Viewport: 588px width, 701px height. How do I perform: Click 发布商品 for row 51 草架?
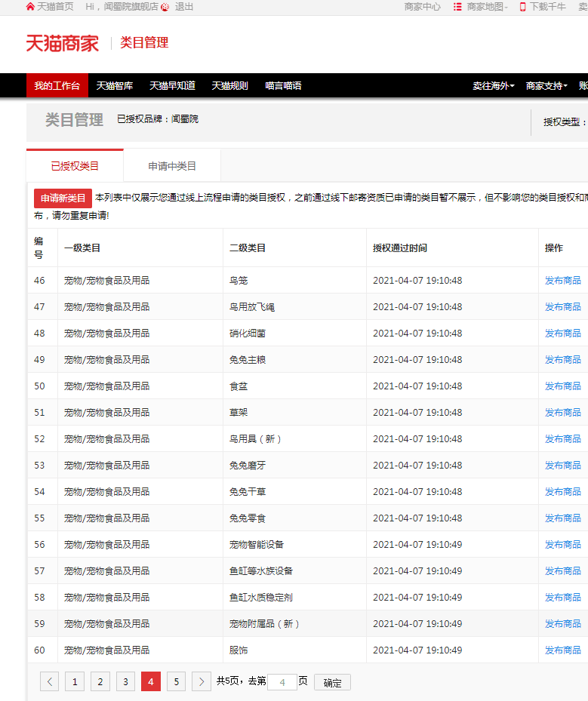pos(562,412)
